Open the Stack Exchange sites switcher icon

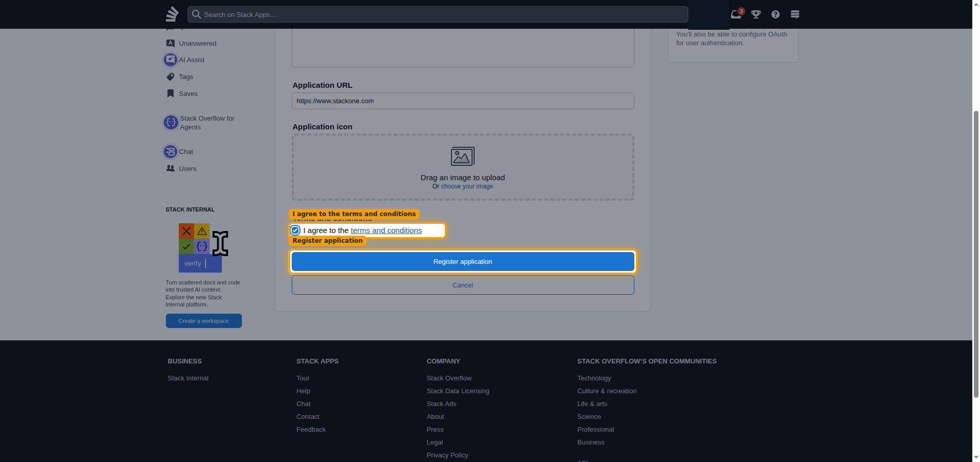click(795, 14)
